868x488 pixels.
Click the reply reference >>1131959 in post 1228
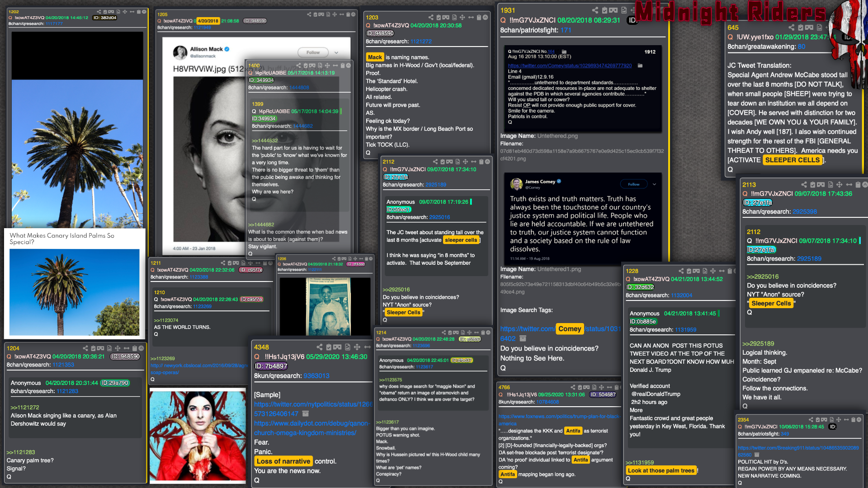pos(640,462)
